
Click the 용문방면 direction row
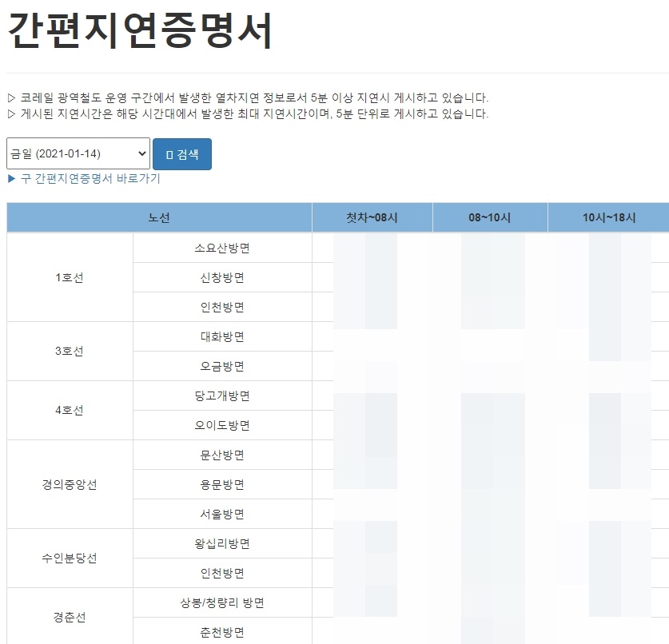(x=222, y=484)
